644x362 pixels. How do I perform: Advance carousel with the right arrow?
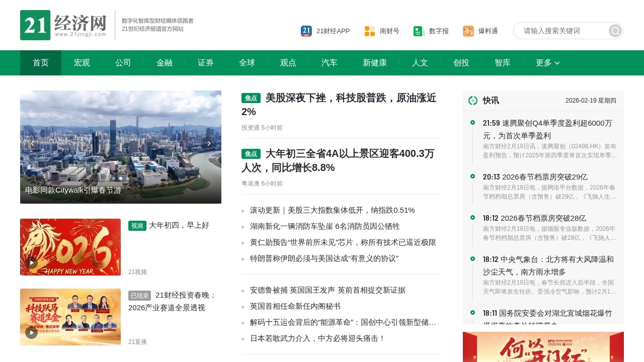tap(209, 143)
